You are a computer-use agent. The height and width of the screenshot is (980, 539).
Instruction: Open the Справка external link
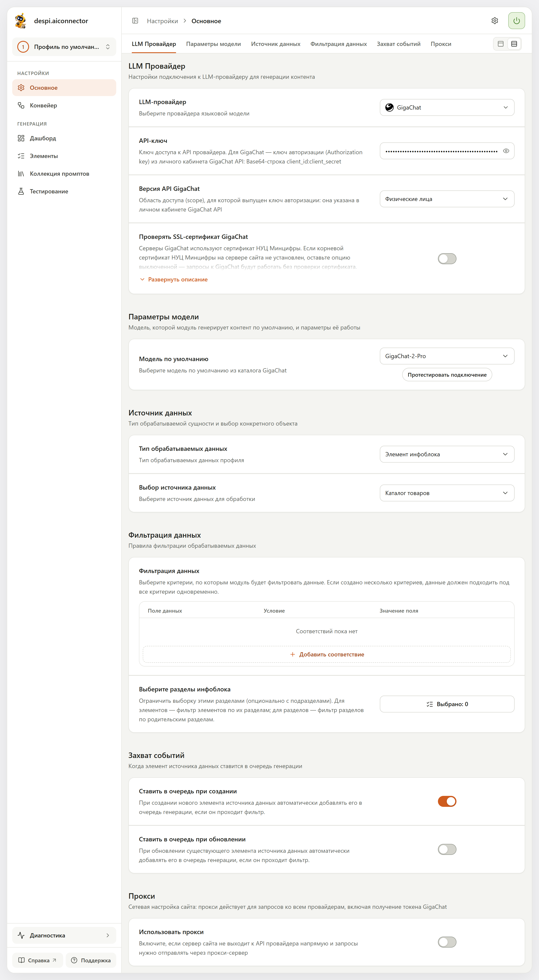(38, 961)
